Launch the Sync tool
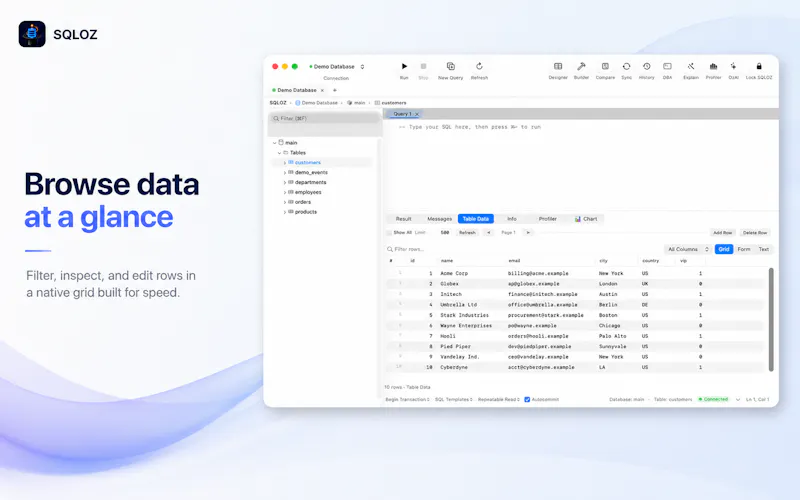Image resolution: width=800 pixels, height=500 pixels. pos(627,66)
